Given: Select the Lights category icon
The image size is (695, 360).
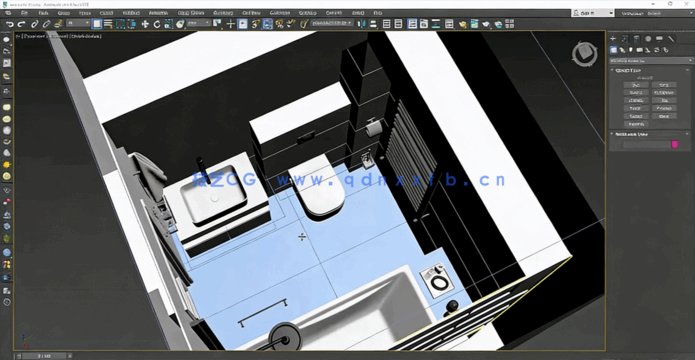Looking at the screenshot, I should [x=631, y=50].
